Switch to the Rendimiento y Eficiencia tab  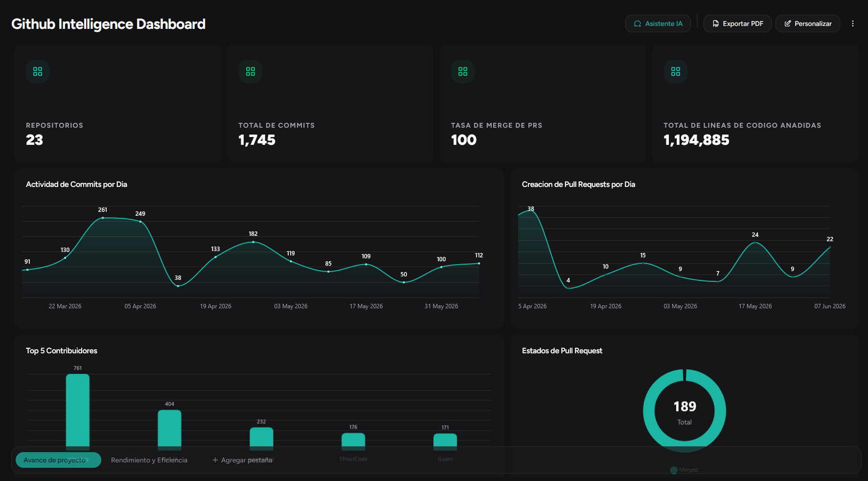pos(149,460)
